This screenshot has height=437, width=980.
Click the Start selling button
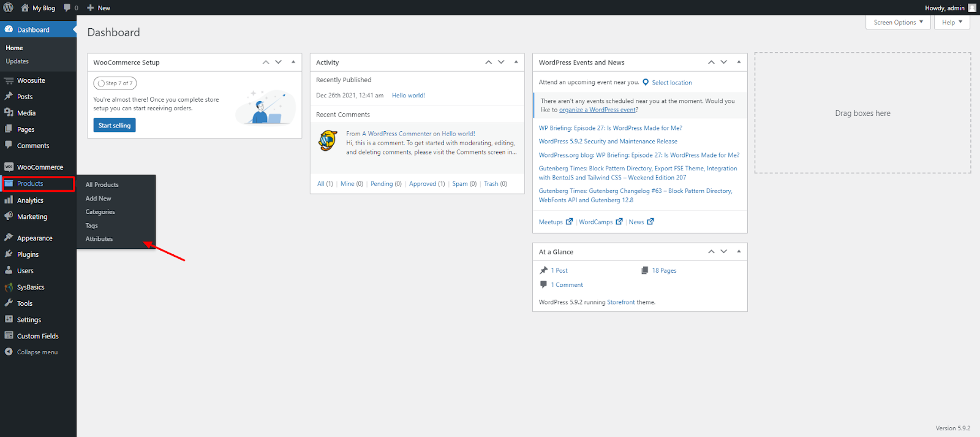(x=115, y=125)
